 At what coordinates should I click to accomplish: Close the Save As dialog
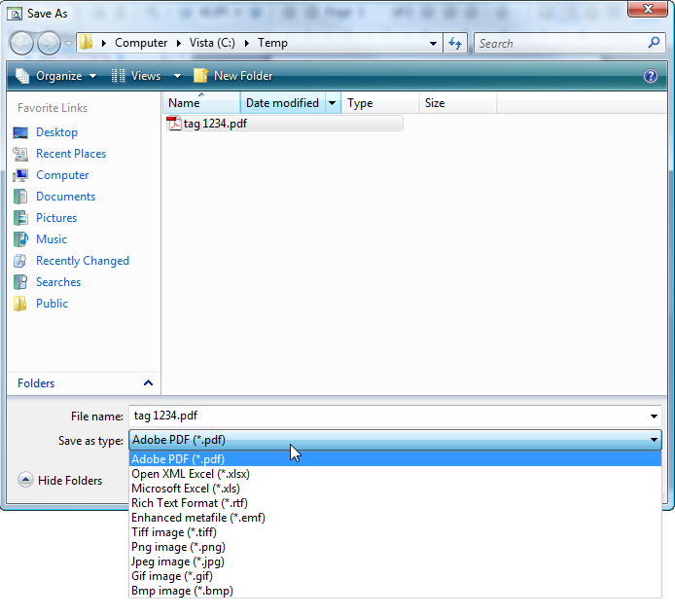pos(647,9)
